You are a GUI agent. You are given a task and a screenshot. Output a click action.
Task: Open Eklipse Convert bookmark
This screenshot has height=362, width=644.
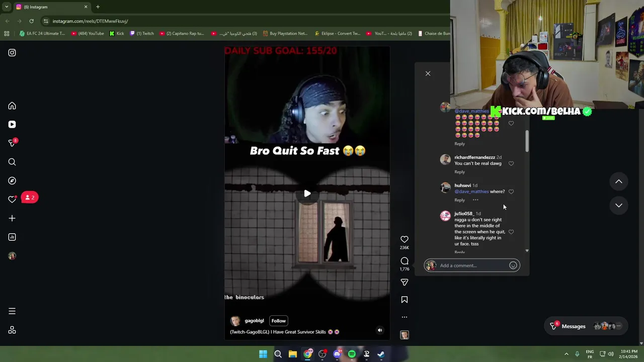click(x=338, y=34)
